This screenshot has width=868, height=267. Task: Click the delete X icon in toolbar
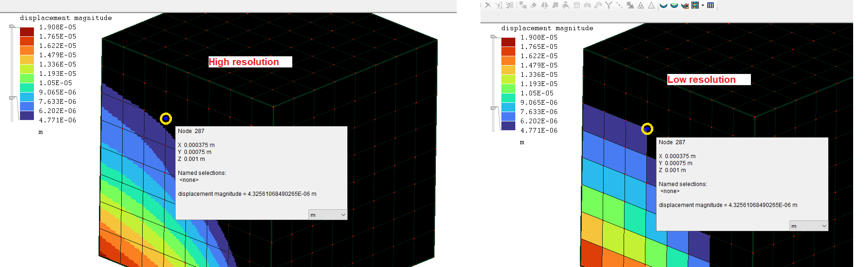(488, 5)
